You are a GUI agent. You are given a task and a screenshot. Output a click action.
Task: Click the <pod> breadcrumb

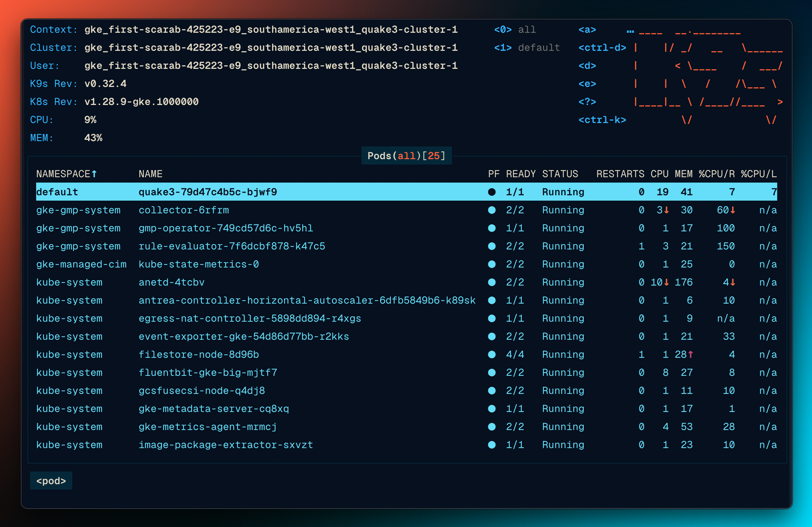51,481
